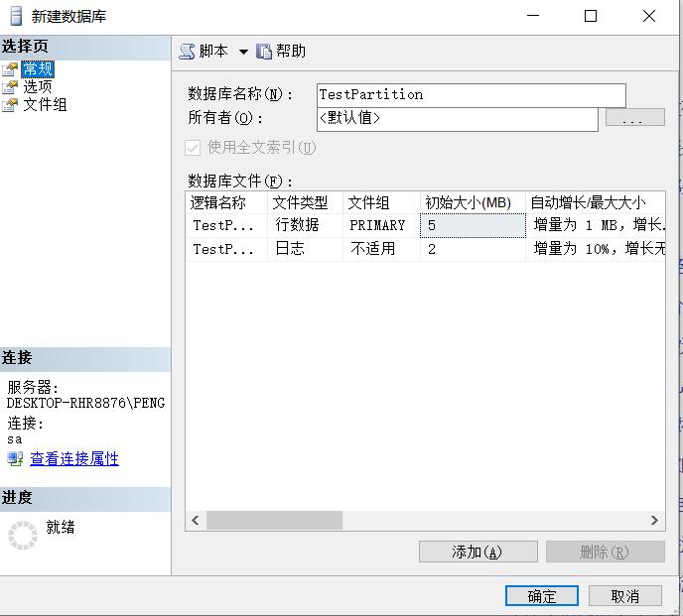Image resolution: width=683 pixels, height=616 pixels.
Task: Click the owner field showing <默认值>
Action: (458, 119)
